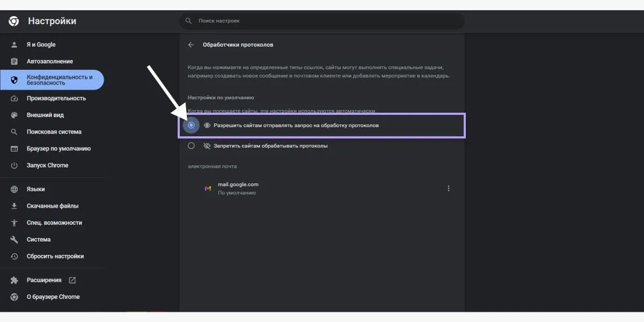Click the Внешний вид palette icon
Screen dimensions: 644x322
(14, 115)
